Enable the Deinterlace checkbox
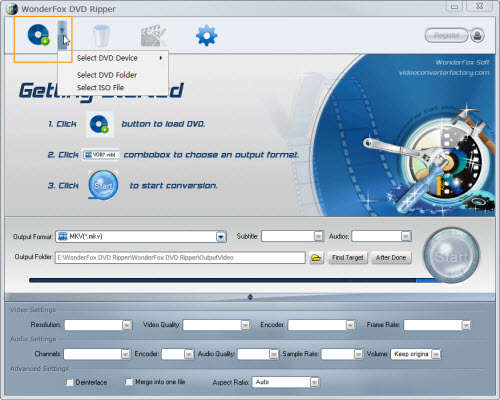 (69, 382)
